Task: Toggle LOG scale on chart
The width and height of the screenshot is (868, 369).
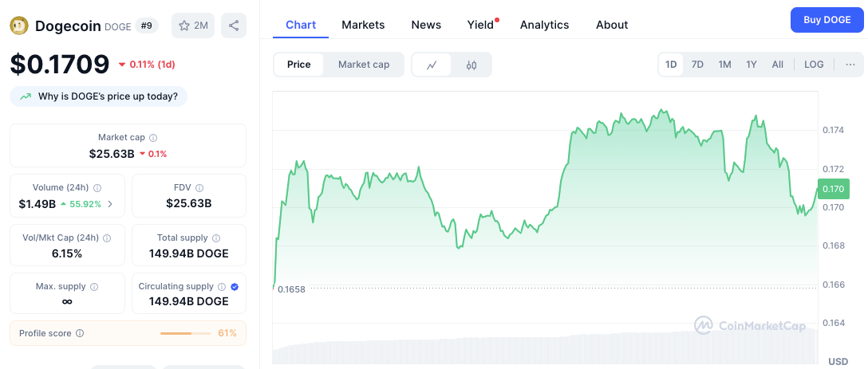Action: pyautogui.click(x=814, y=65)
